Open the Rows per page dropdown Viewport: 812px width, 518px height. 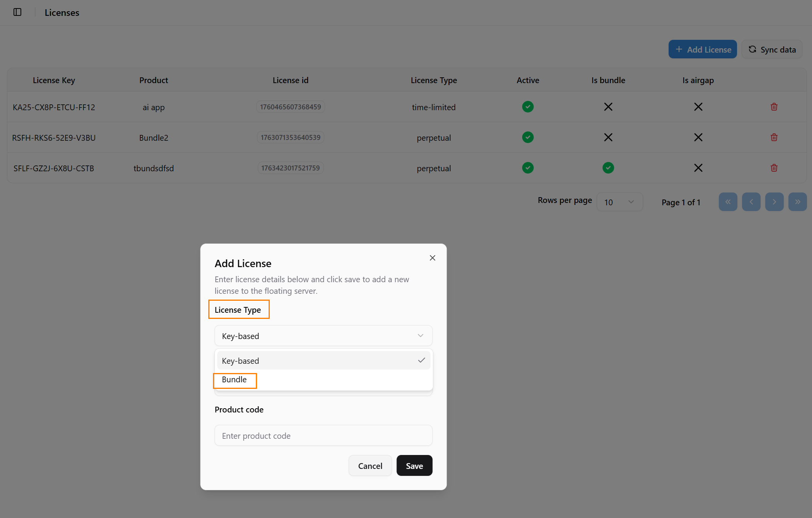(619, 202)
